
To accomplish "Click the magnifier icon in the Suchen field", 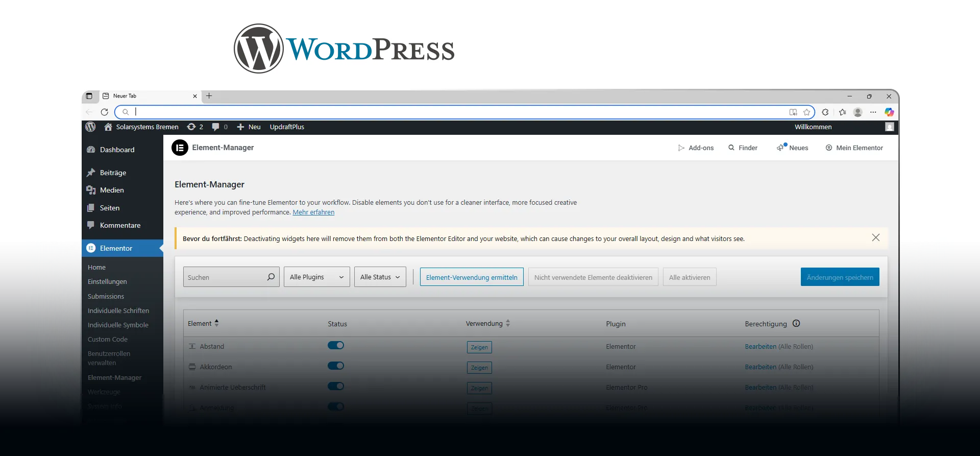I will (271, 277).
